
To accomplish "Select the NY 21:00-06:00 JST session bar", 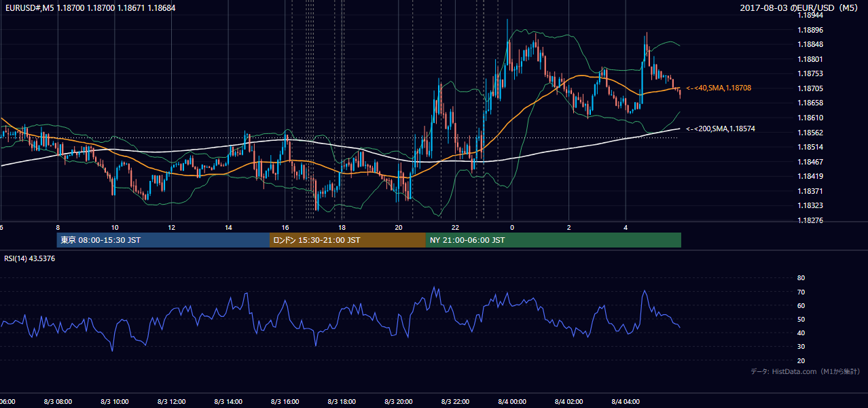I will [x=554, y=240].
